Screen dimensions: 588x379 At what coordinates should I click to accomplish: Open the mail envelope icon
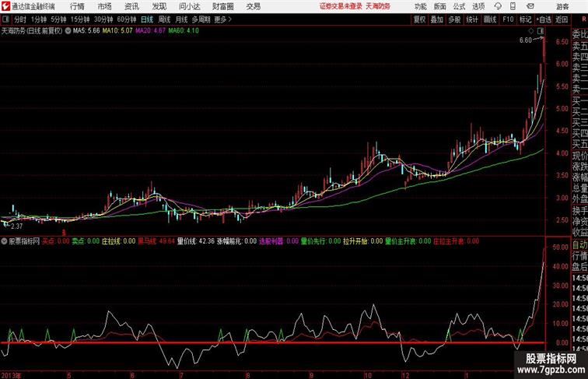[530, 6]
